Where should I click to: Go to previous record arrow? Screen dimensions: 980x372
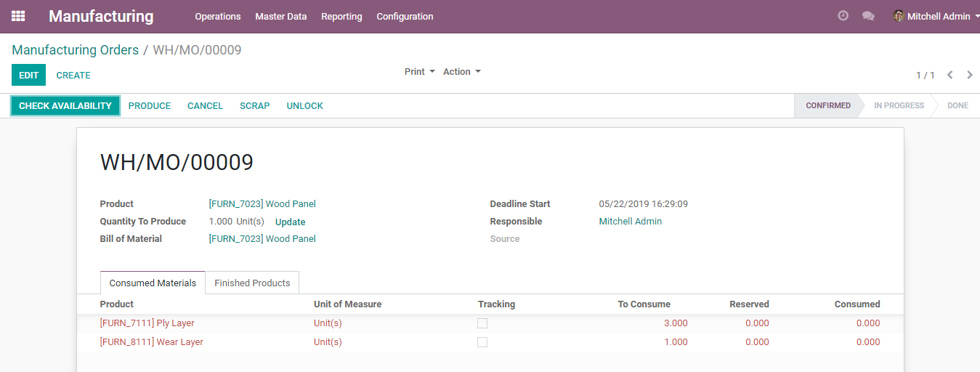(x=950, y=75)
